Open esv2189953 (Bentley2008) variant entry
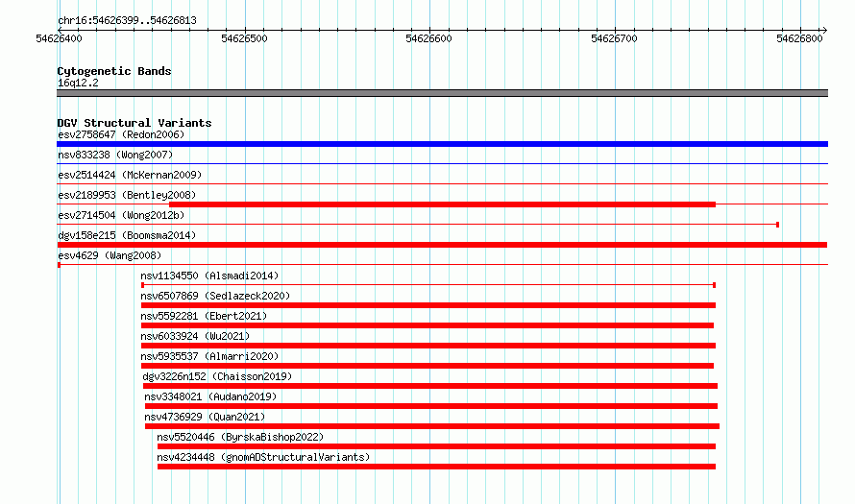Viewport: 855px width, 504px height. tap(127, 195)
